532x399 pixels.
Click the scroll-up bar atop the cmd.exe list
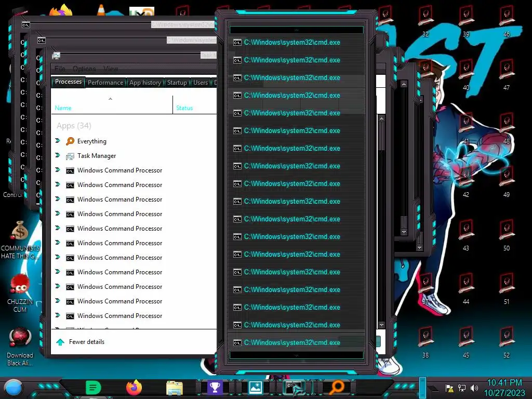tap(297, 30)
